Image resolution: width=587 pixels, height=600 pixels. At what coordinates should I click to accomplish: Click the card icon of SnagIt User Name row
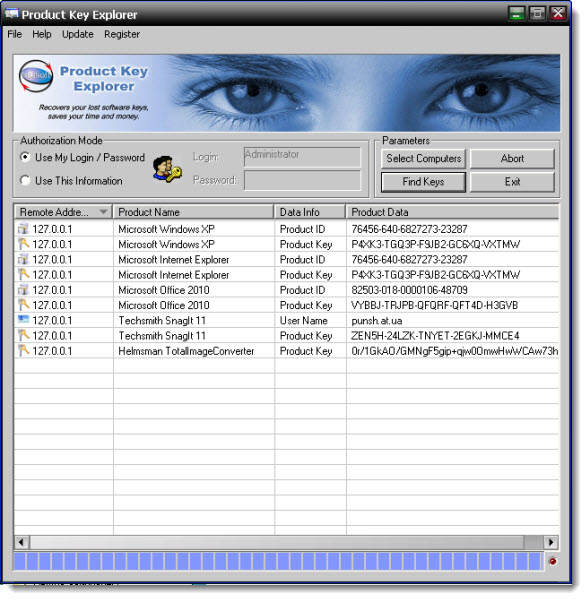click(x=23, y=319)
